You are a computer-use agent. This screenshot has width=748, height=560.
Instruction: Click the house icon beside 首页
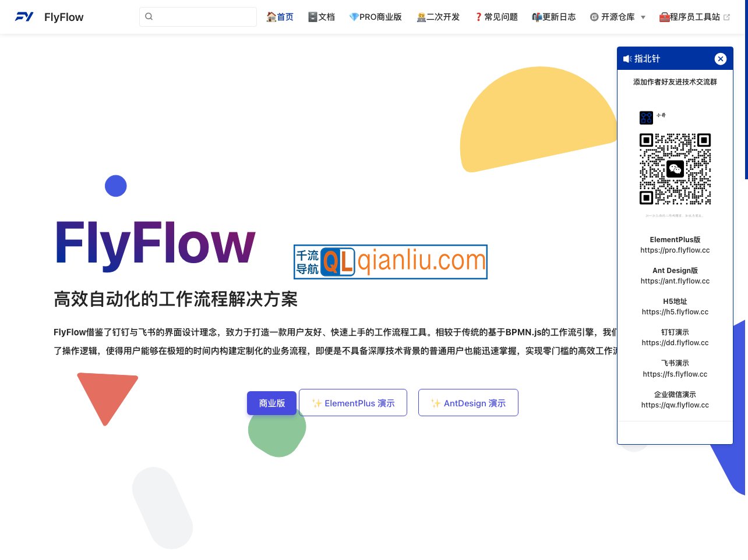(x=271, y=17)
